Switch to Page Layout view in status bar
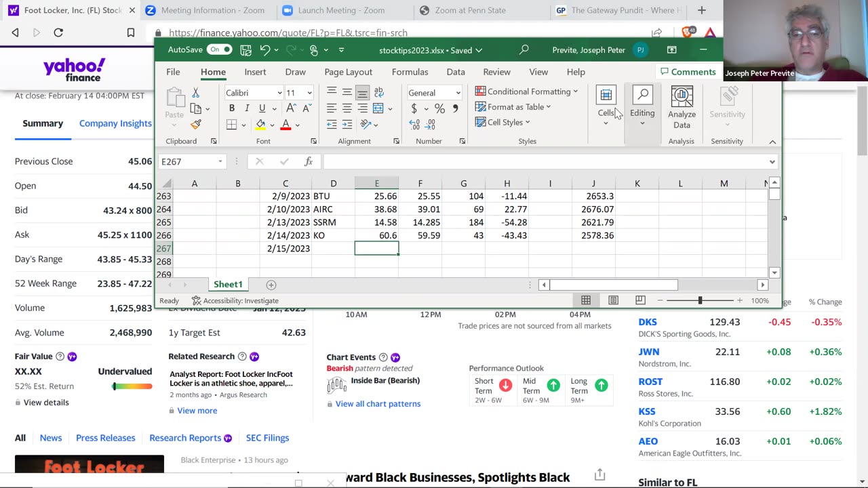The width and height of the screenshot is (868, 488). coord(613,300)
